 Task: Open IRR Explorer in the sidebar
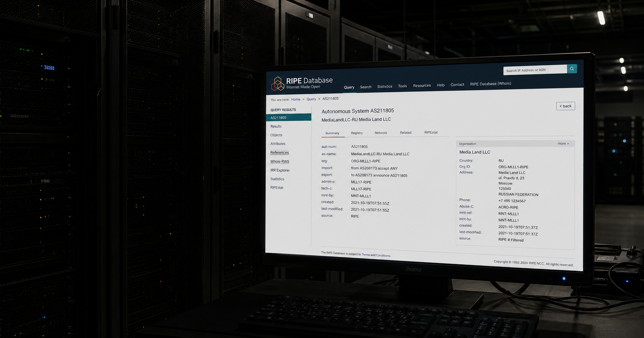point(280,170)
